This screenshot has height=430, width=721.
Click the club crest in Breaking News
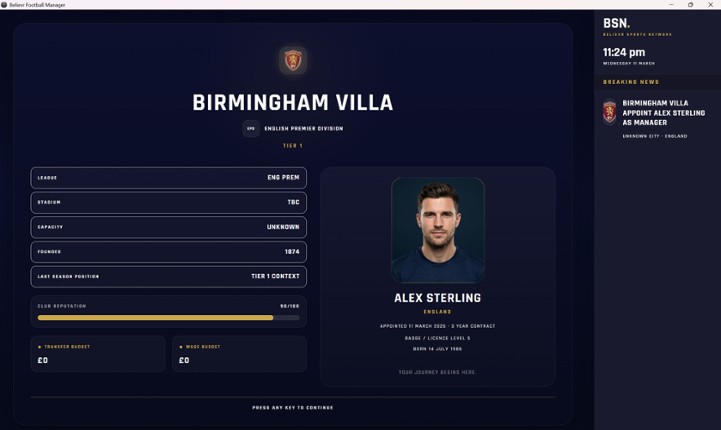click(x=609, y=111)
